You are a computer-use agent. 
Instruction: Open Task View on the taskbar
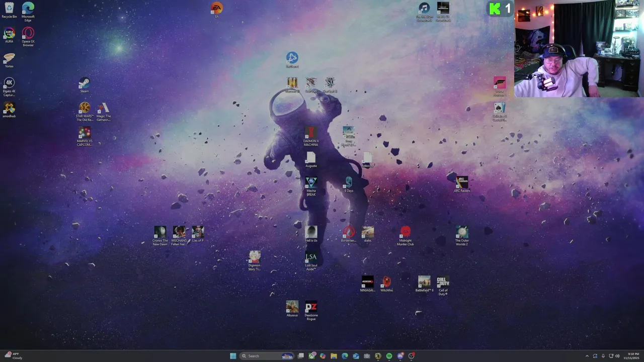(x=301, y=356)
